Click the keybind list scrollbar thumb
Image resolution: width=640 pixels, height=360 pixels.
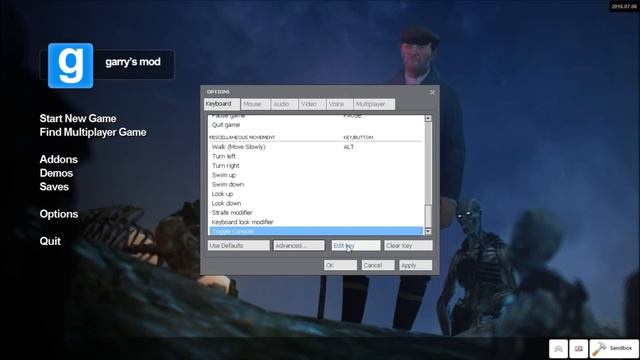point(428,215)
